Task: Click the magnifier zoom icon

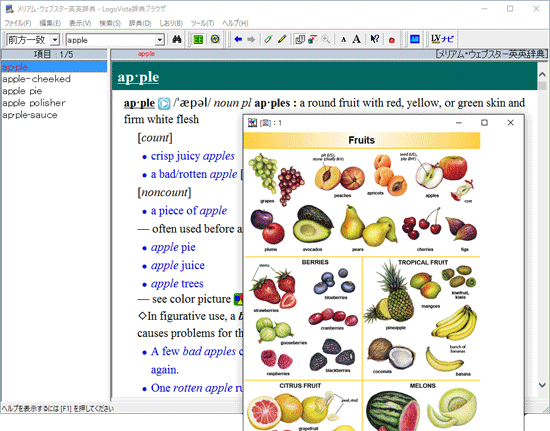Action: tap(326, 39)
